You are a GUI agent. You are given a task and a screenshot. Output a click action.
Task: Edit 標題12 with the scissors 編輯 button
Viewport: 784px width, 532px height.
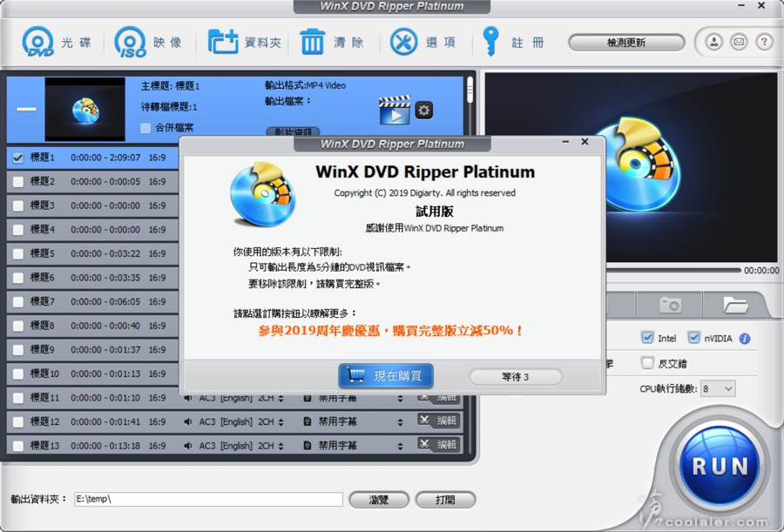pos(438,421)
